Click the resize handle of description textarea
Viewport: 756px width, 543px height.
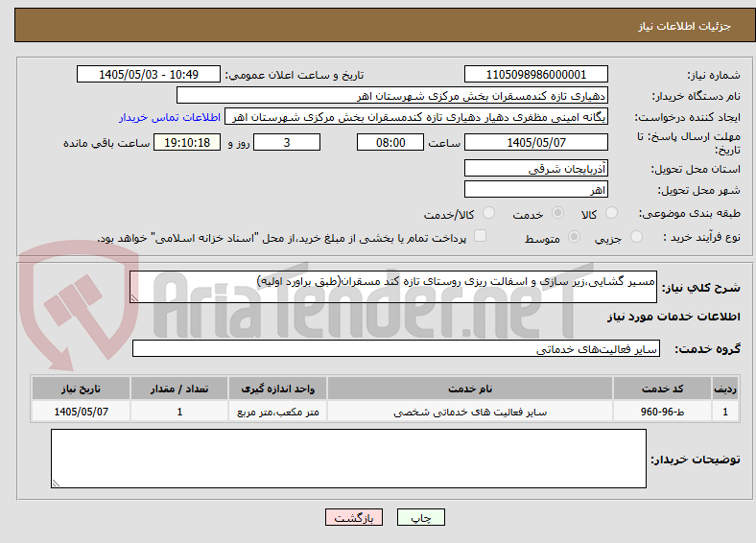click(134, 298)
